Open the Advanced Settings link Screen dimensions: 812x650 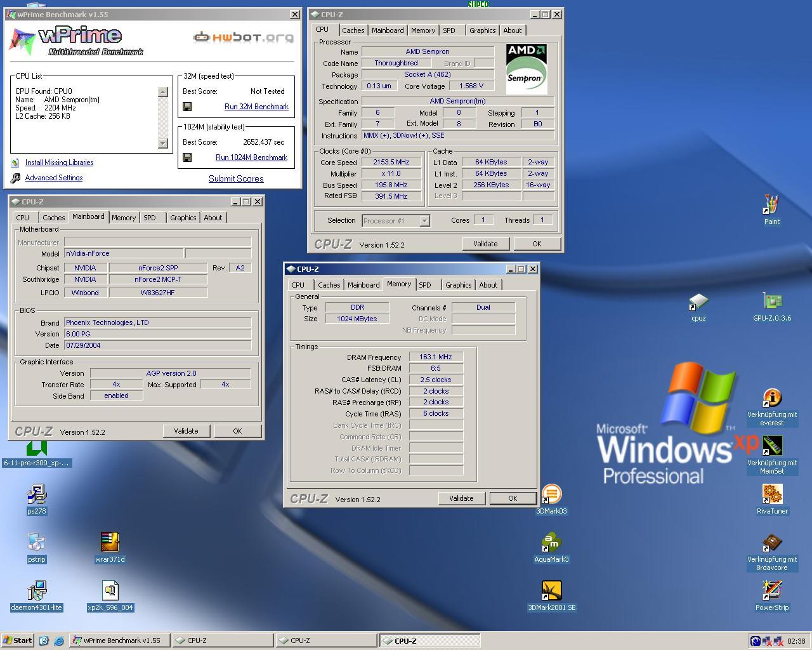[x=54, y=178]
